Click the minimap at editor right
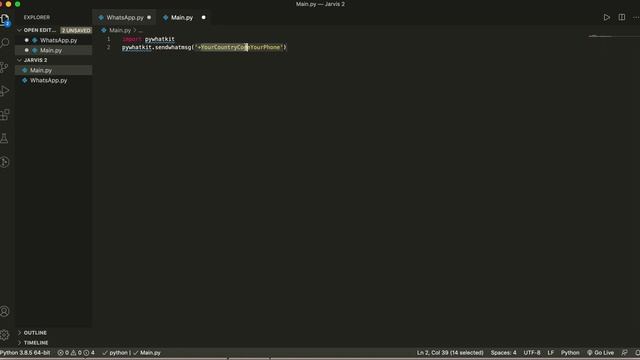Screen dimensions: 640x360 [x=613, y=36]
